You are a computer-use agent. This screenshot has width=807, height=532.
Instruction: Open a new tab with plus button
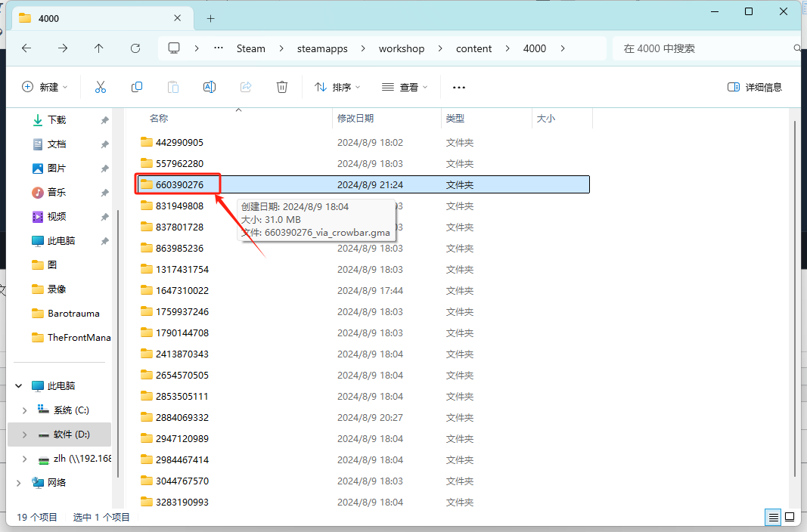coord(210,18)
